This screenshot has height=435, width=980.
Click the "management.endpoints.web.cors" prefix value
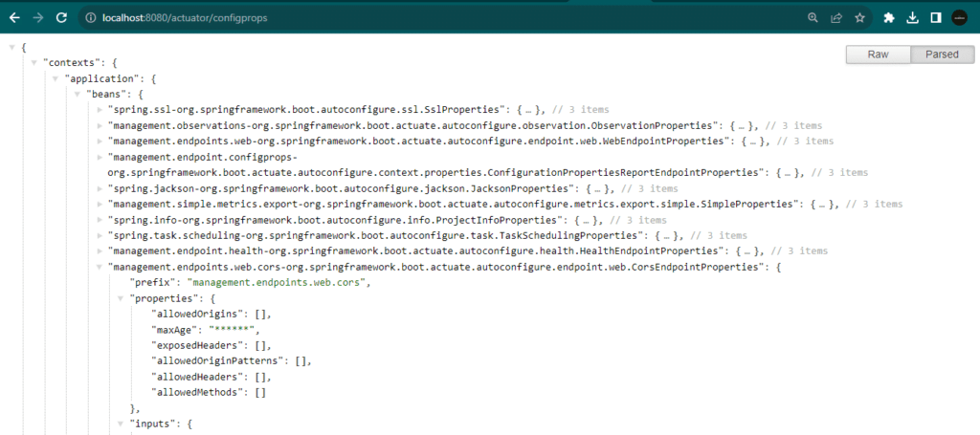tap(278, 283)
